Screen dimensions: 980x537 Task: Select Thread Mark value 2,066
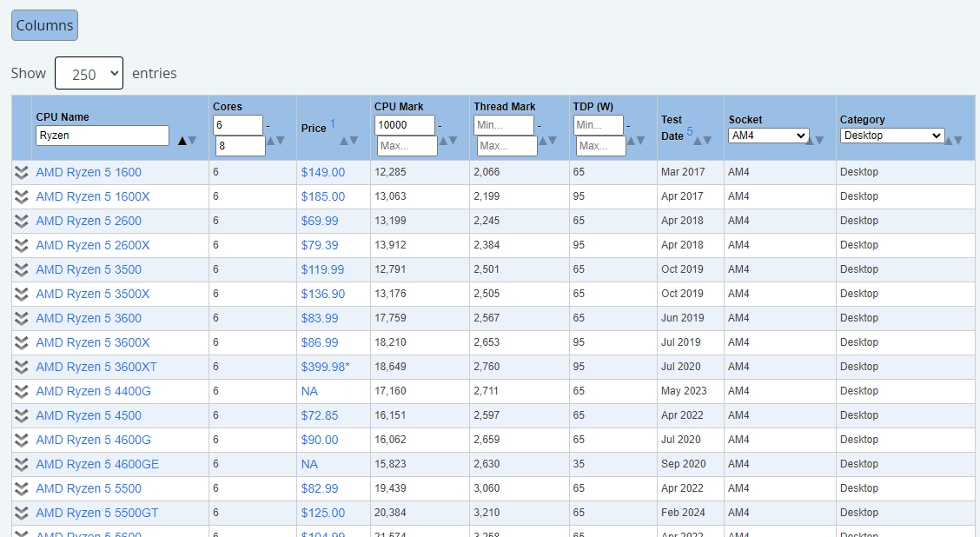pyautogui.click(x=487, y=172)
